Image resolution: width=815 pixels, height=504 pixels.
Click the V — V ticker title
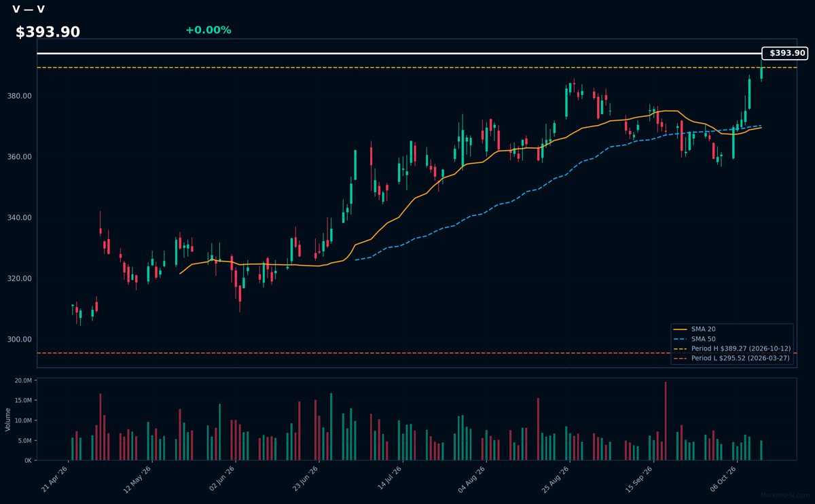(x=29, y=10)
